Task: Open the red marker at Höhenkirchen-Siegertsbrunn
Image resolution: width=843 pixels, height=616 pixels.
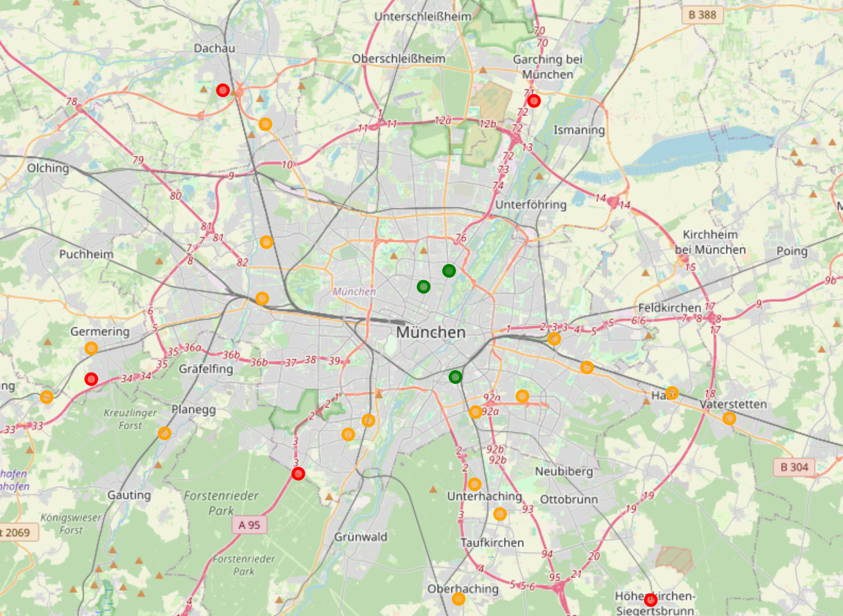Action: (x=651, y=600)
